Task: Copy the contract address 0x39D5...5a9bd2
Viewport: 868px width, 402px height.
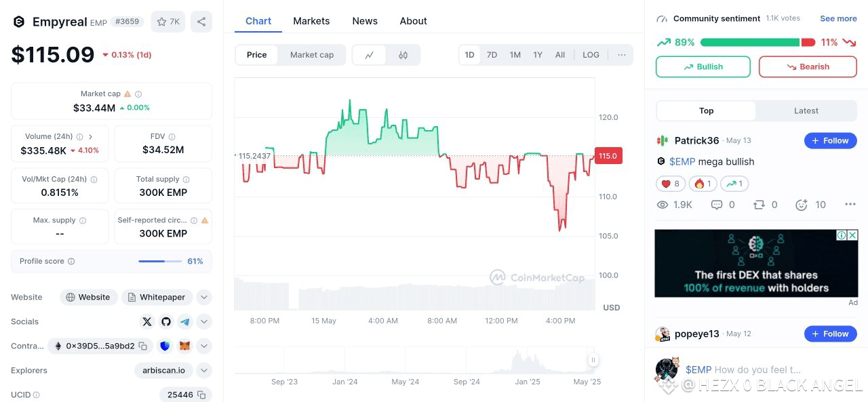Action: [142, 346]
